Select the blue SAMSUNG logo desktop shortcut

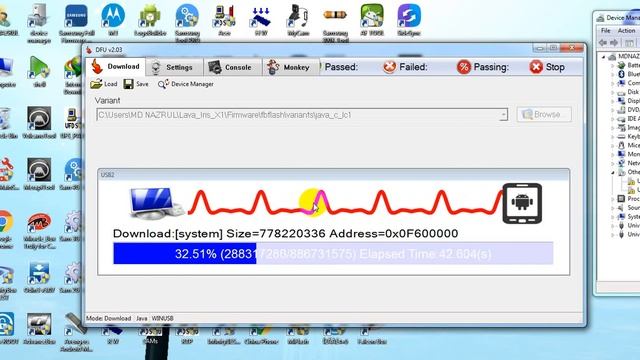pos(76,16)
